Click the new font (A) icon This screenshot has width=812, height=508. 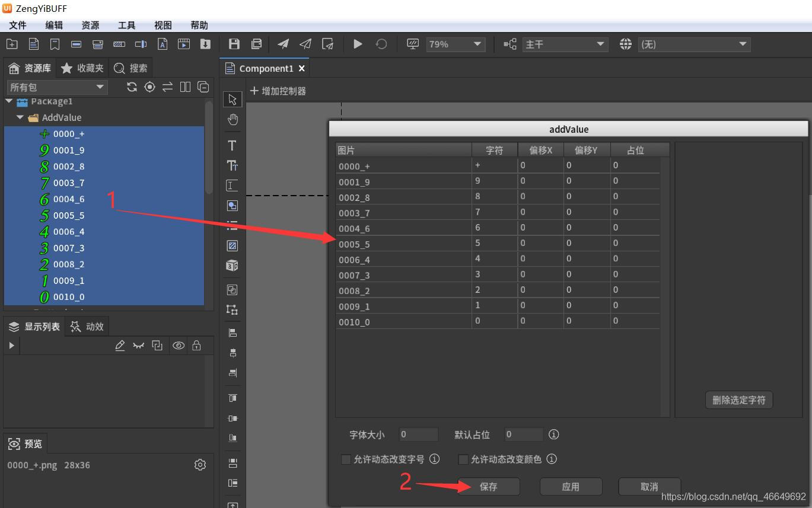pyautogui.click(x=163, y=44)
